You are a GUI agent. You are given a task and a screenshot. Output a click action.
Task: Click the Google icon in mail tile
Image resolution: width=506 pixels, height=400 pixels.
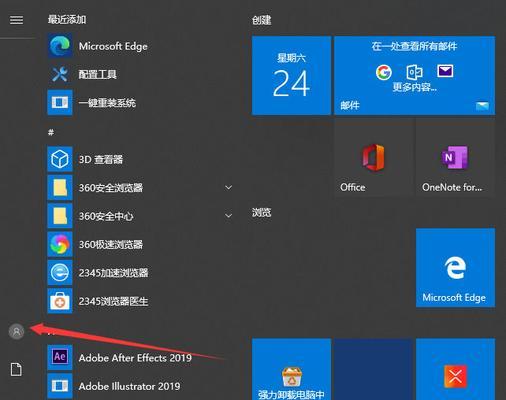coord(384,72)
